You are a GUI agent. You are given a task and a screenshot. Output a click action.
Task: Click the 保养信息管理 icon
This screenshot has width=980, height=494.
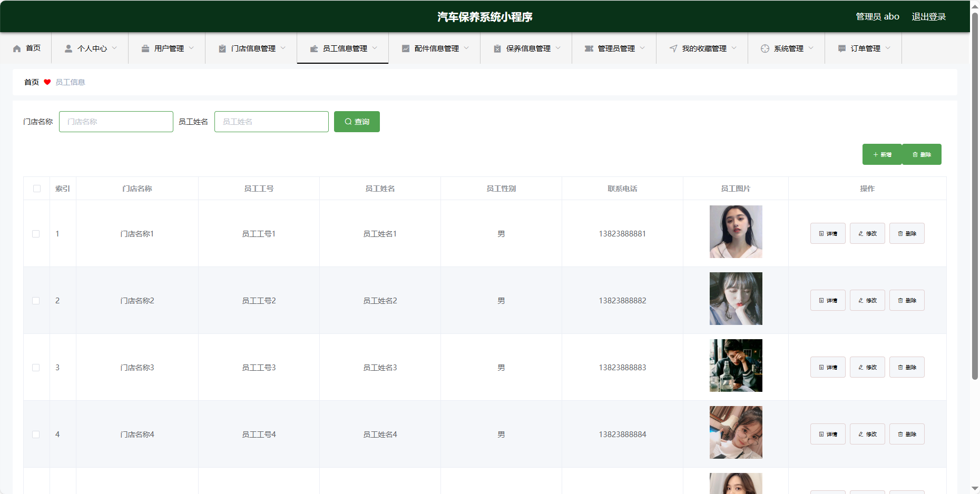[x=497, y=48]
